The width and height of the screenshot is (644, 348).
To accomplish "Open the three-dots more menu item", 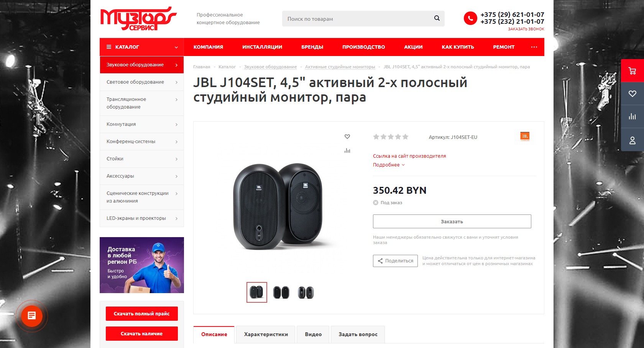I will [x=534, y=47].
